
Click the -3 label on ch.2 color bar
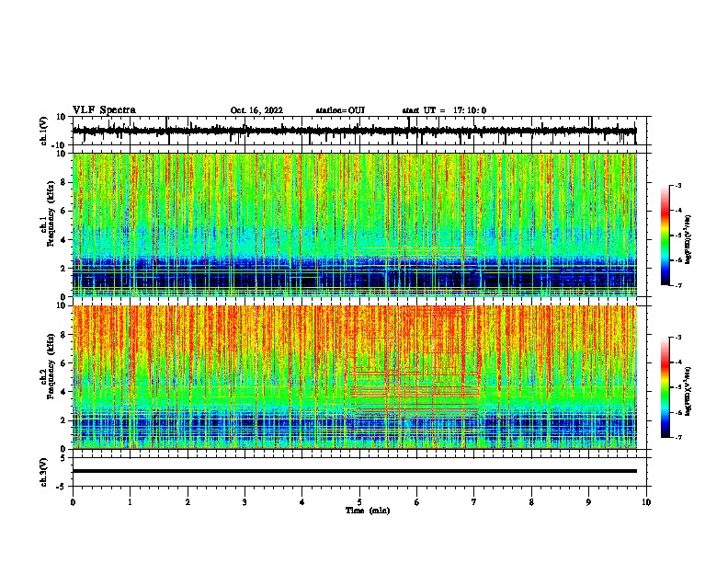678,338
